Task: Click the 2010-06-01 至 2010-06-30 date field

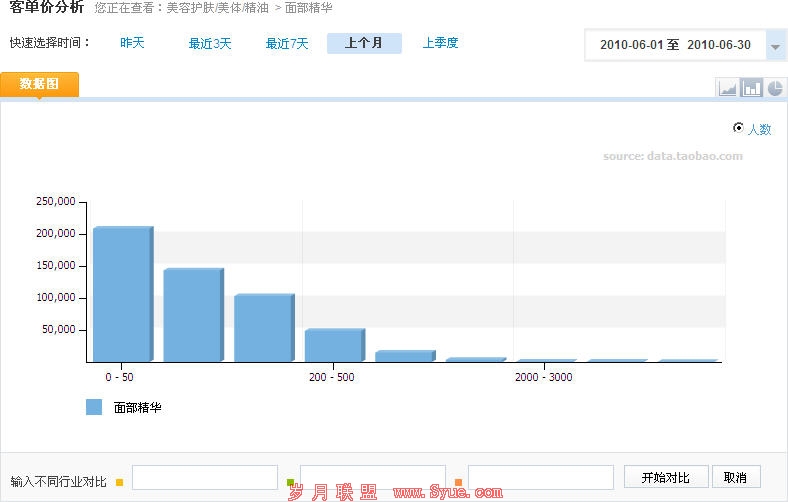Action: click(675, 45)
